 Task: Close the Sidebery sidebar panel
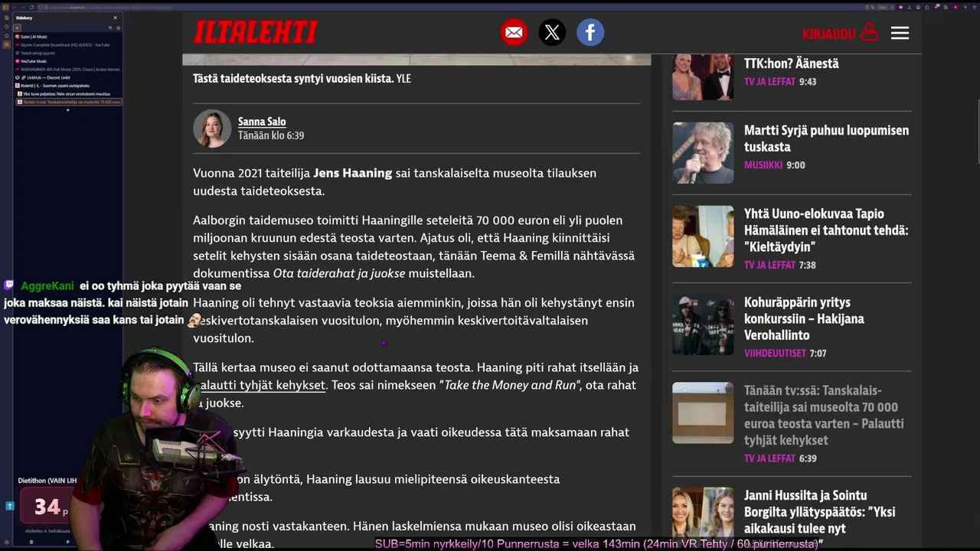pos(115,18)
